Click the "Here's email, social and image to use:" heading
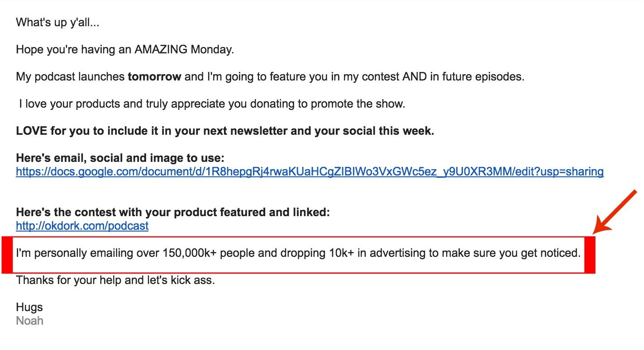The height and width of the screenshot is (350, 644). coord(120,158)
